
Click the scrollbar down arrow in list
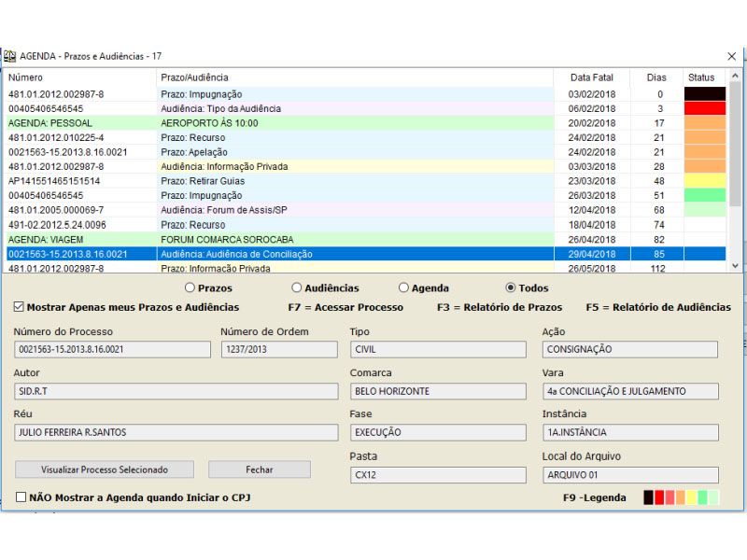point(735,266)
